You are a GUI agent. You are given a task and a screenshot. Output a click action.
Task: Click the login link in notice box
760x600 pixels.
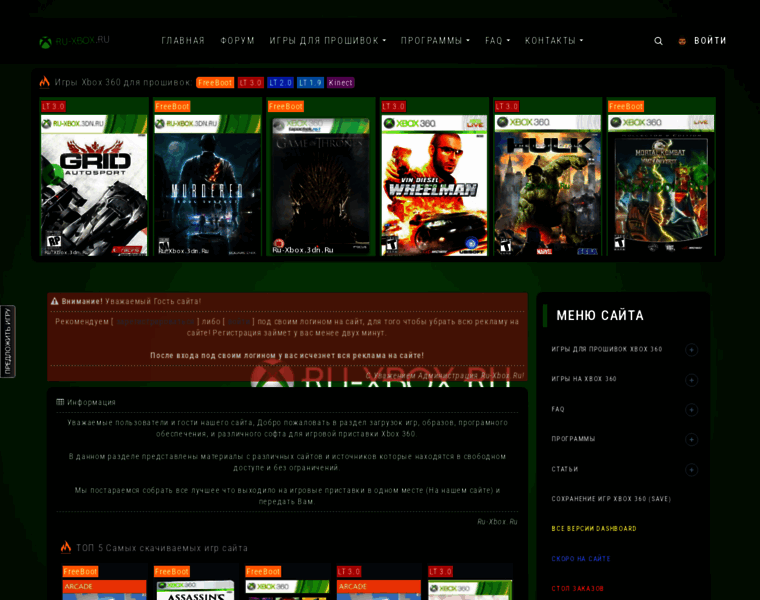(238, 321)
